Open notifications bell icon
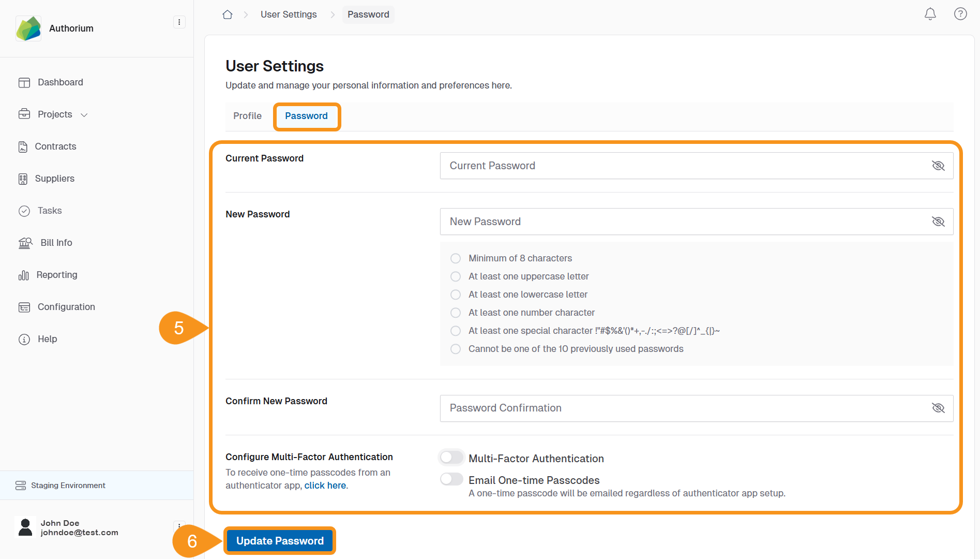 (930, 14)
